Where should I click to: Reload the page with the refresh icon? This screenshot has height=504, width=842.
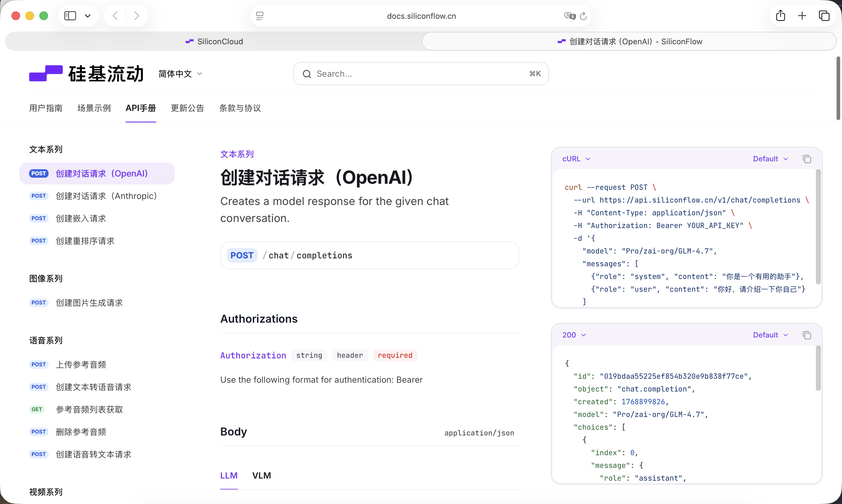(x=583, y=16)
